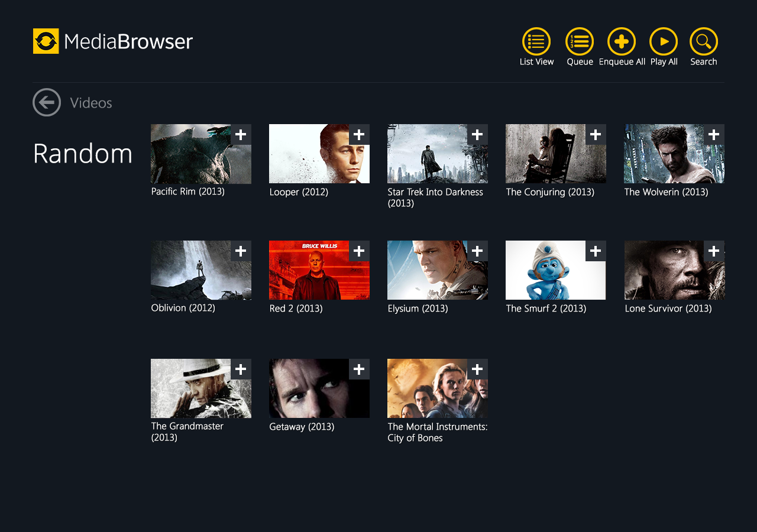
Task: Click the 'Looper (2012)' title
Action: (299, 192)
